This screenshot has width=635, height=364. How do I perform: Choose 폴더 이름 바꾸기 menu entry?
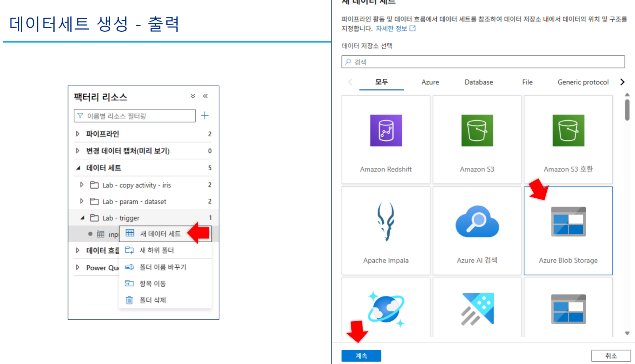(x=165, y=267)
